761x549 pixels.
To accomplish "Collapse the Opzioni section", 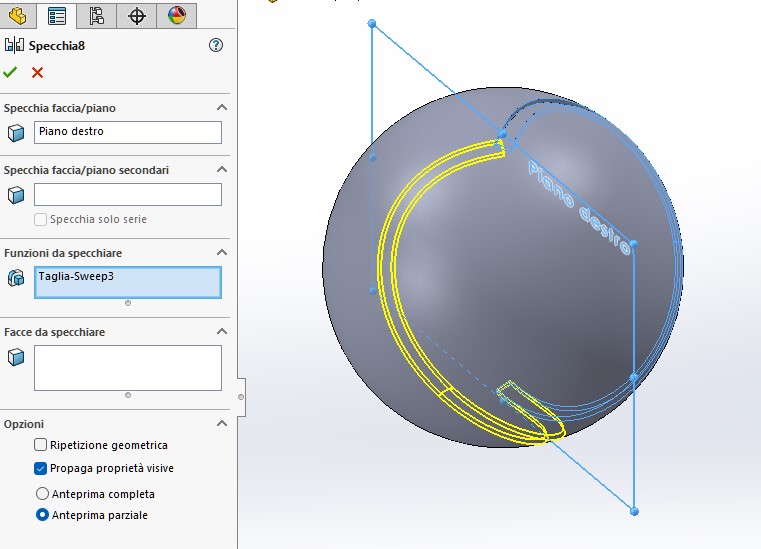I will 222,424.
